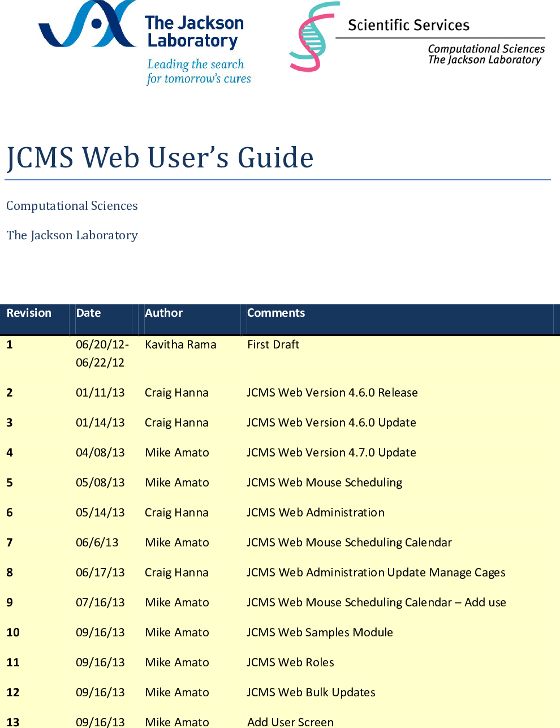
Task: Click the Date column header
Action: click(x=88, y=313)
